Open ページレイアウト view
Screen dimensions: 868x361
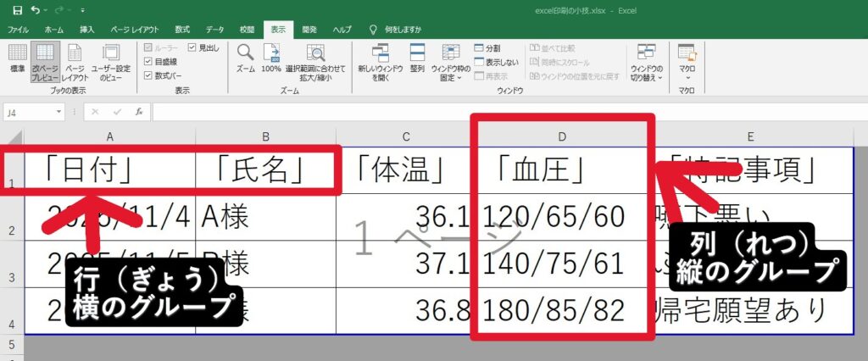75,59
